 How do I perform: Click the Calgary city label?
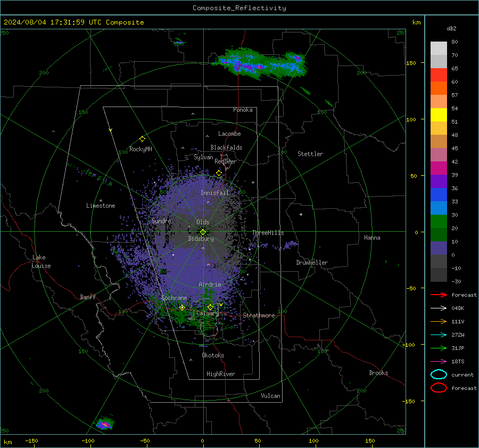pos(208,313)
